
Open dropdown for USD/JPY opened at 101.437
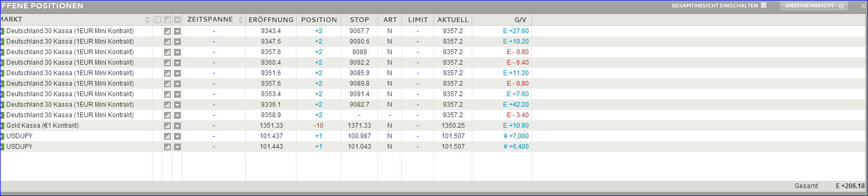[x=177, y=136]
